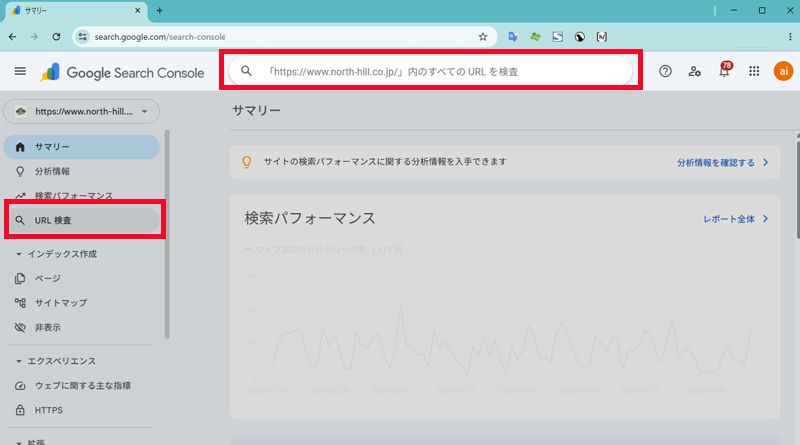This screenshot has width=800, height=445.
Task: Click the 分析情報を確認する link
Action: click(x=722, y=162)
